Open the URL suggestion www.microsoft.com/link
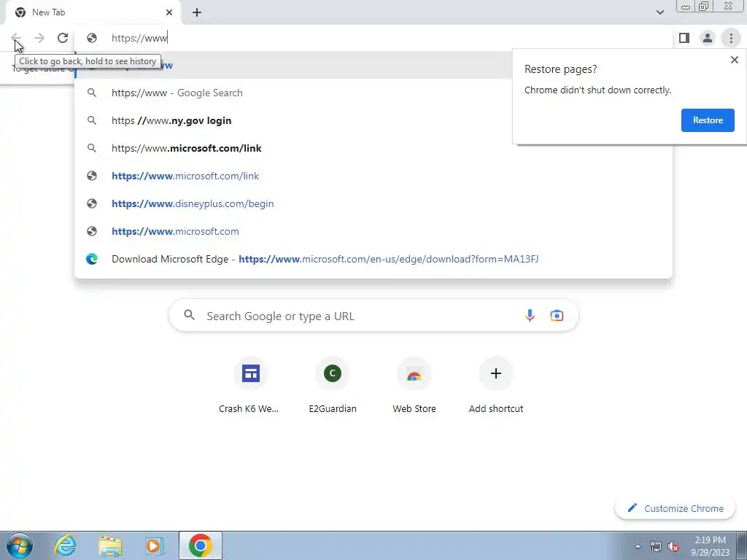 [x=373, y=176]
